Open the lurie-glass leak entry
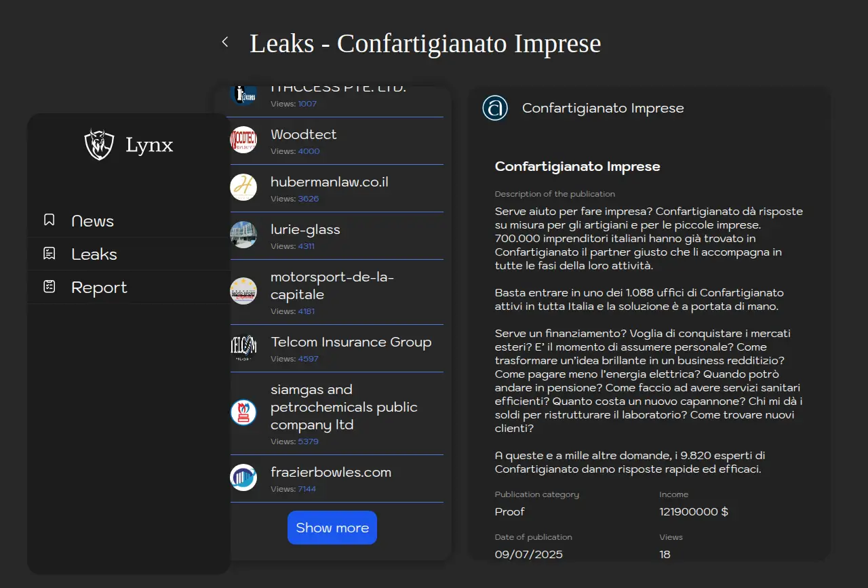This screenshot has height=588, width=868. point(305,230)
